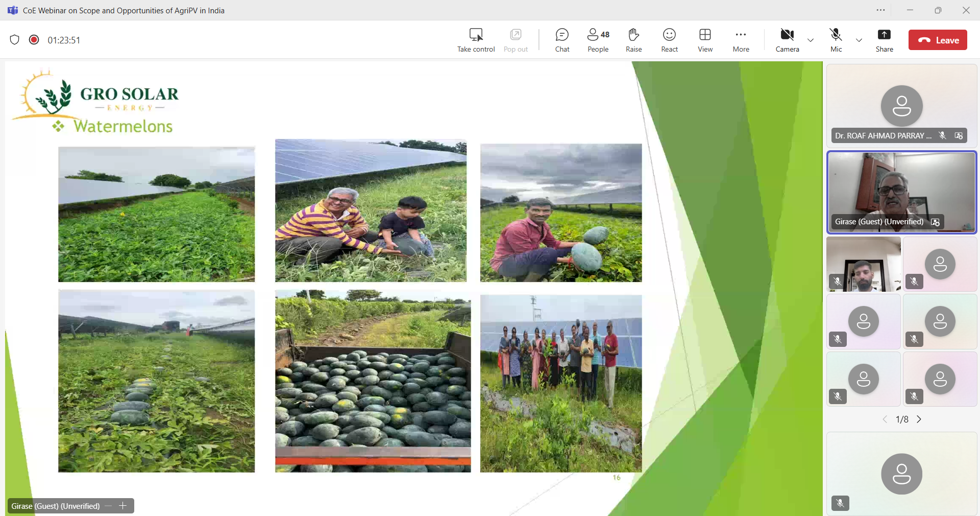
Task: Zoom in shared content with plus button
Action: click(x=123, y=506)
